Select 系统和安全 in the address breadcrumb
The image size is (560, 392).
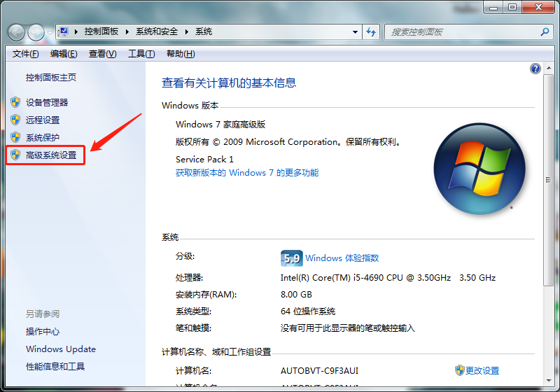tap(157, 31)
